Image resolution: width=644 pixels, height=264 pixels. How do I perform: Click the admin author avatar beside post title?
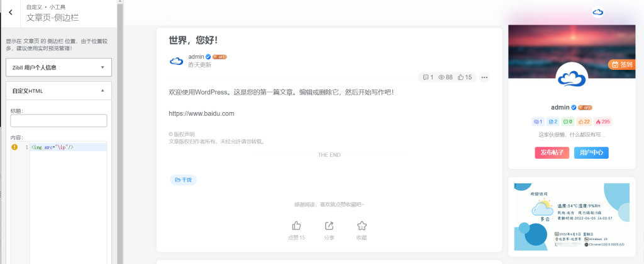click(x=177, y=60)
